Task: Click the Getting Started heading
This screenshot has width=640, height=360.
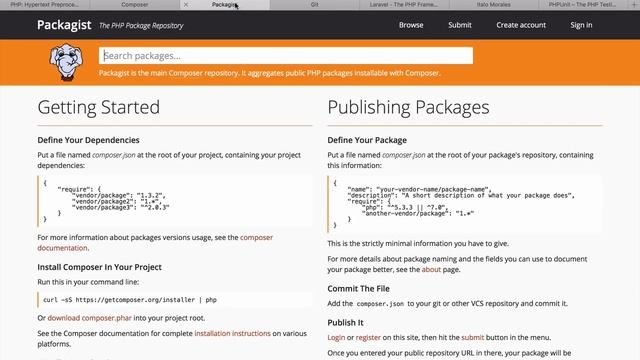Action: [x=98, y=107]
